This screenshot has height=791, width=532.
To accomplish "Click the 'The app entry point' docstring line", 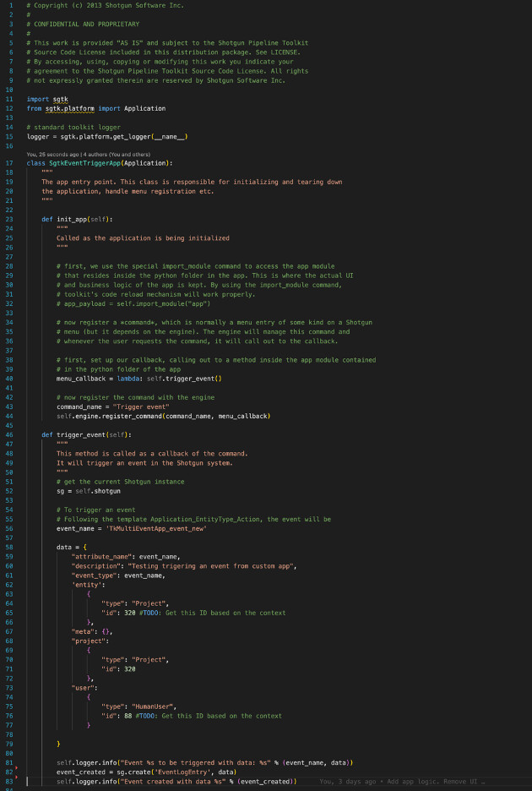I will pos(193,182).
